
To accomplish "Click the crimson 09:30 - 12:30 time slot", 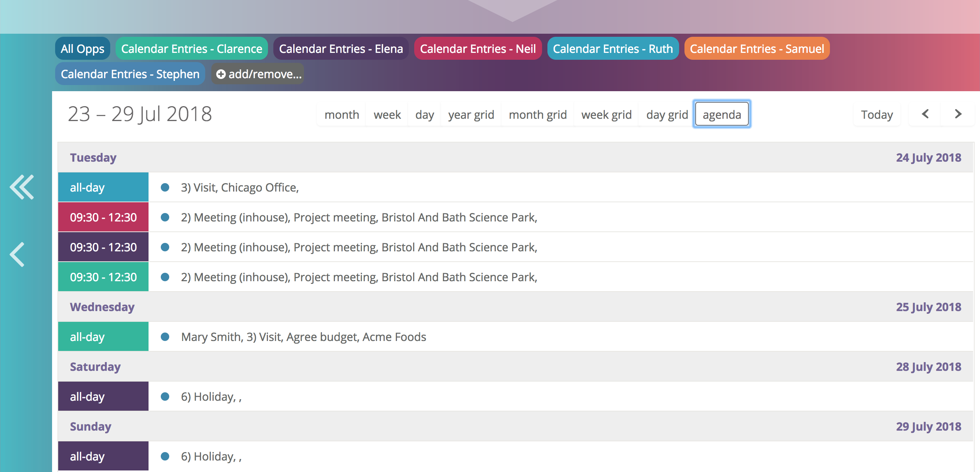I will [103, 217].
